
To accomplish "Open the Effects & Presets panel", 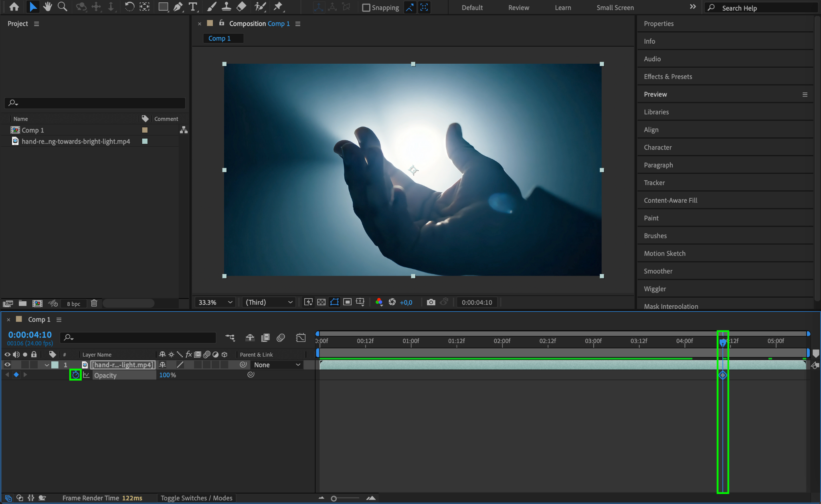I will pyautogui.click(x=667, y=77).
